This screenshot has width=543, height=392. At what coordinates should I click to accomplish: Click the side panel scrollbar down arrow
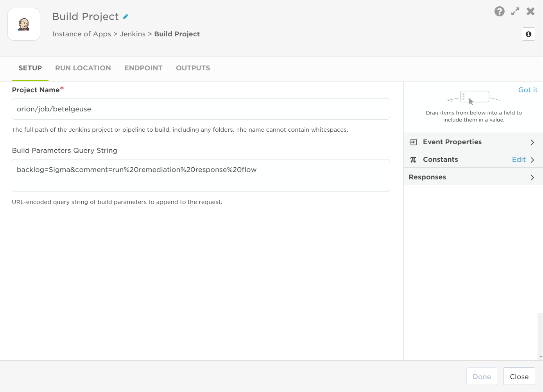coord(540,357)
